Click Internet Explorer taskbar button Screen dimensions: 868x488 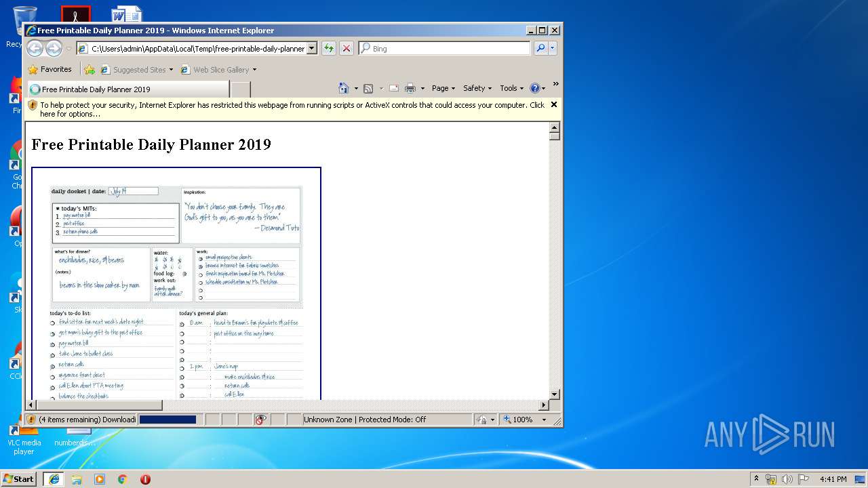tap(54, 479)
